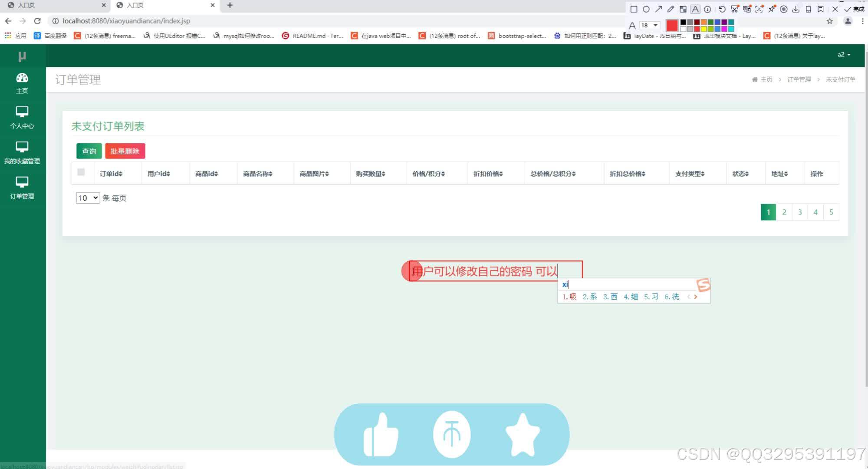Open 订单管理 in the sidebar

22,188
